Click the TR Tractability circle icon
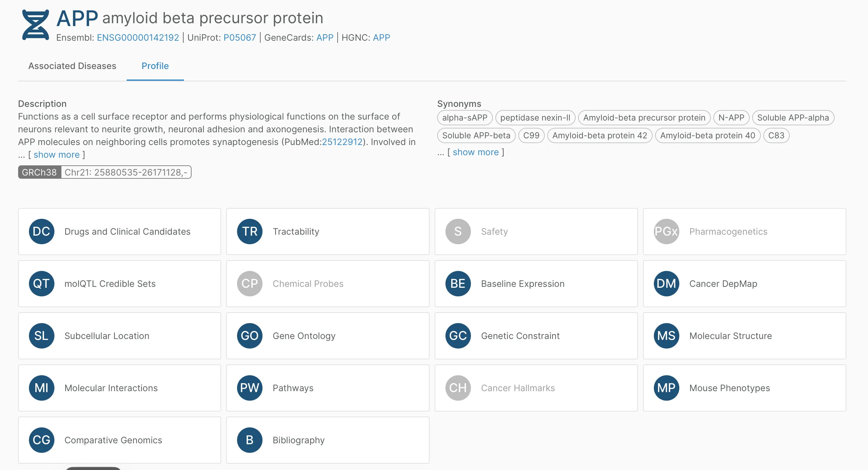Image resolution: width=868 pixels, height=470 pixels. [x=250, y=232]
